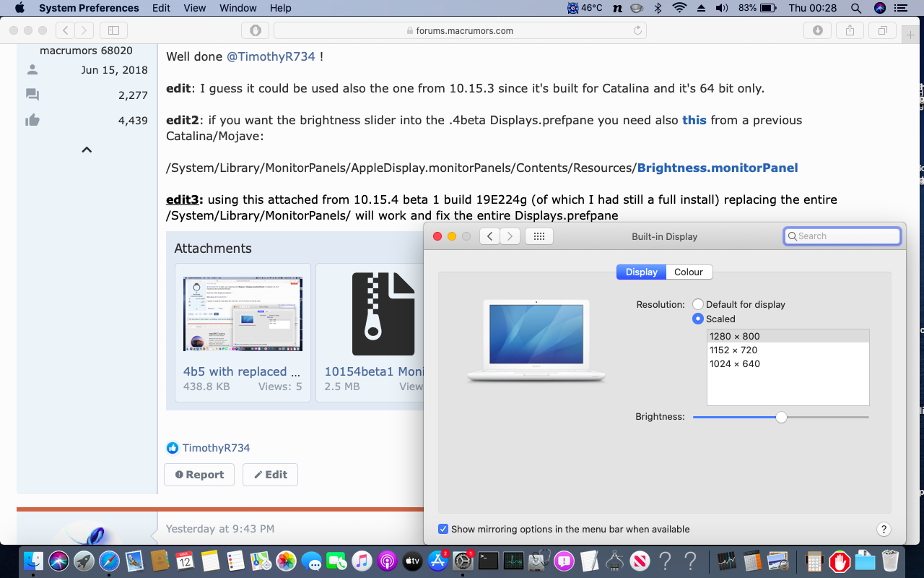
Task: Open the 'this' download link
Action: click(x=694, y=120)
